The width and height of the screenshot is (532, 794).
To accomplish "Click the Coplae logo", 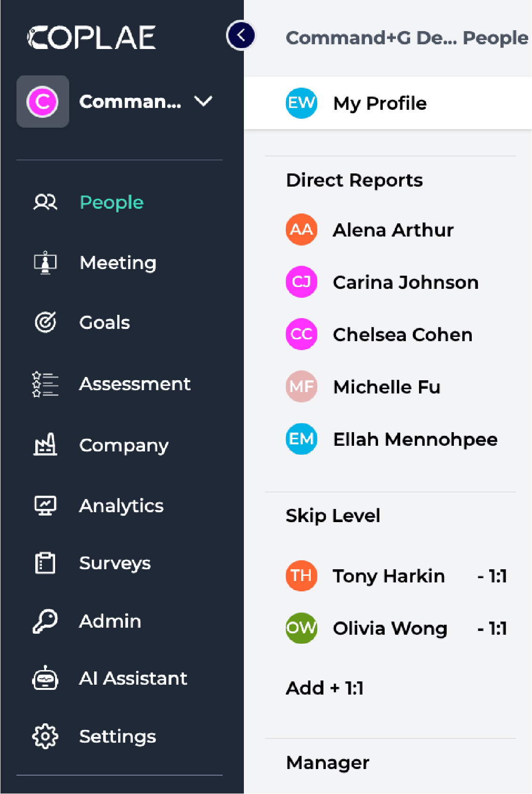I will (92, 38).
